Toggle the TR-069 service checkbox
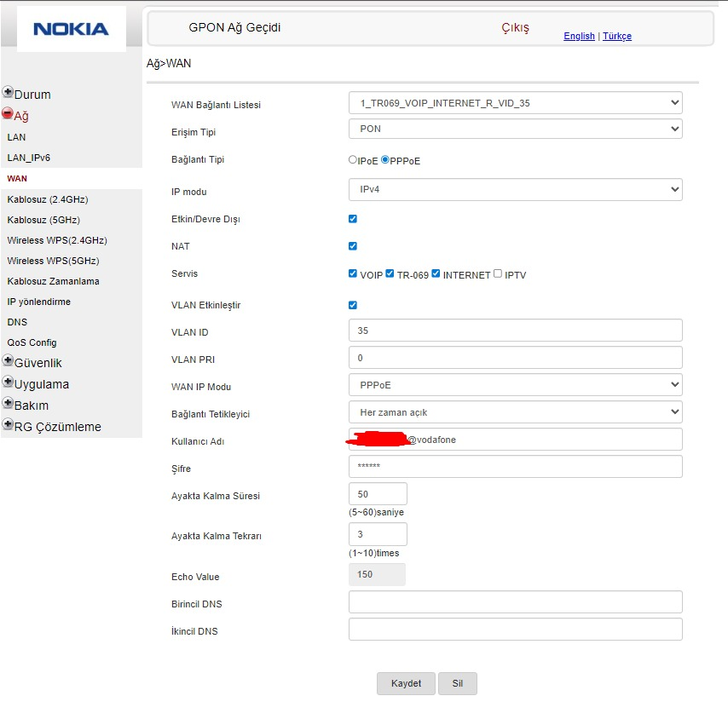728x719 pixels. tap(390, 273)
